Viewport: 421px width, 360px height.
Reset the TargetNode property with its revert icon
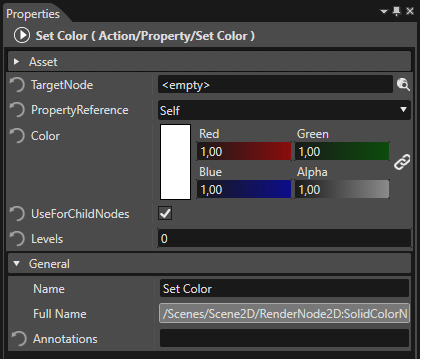pos(17,85)
